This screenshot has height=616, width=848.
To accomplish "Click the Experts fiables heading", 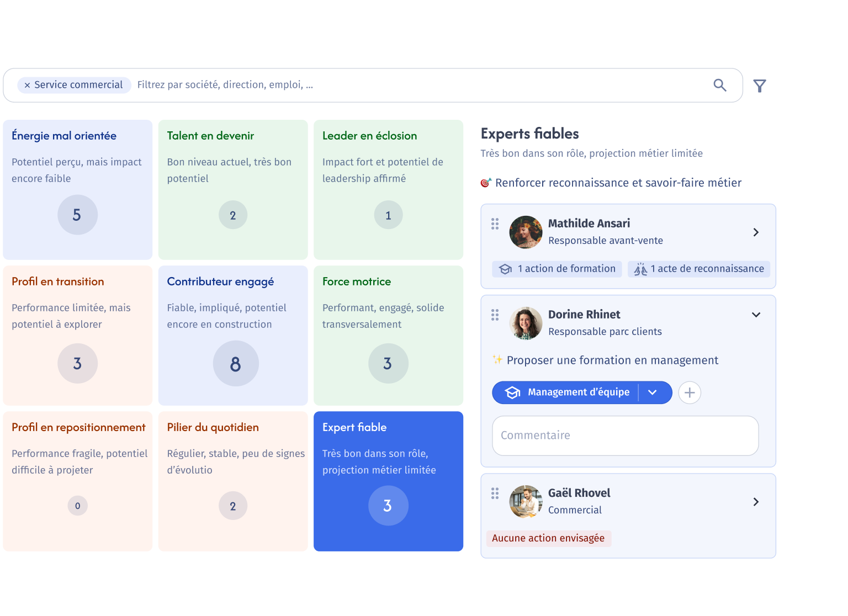I will (530, 134).
